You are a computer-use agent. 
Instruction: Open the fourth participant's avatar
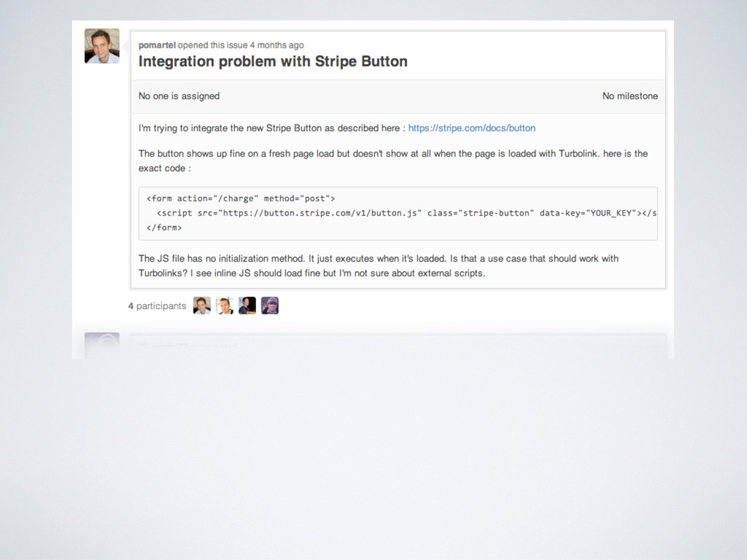(270, 306)
